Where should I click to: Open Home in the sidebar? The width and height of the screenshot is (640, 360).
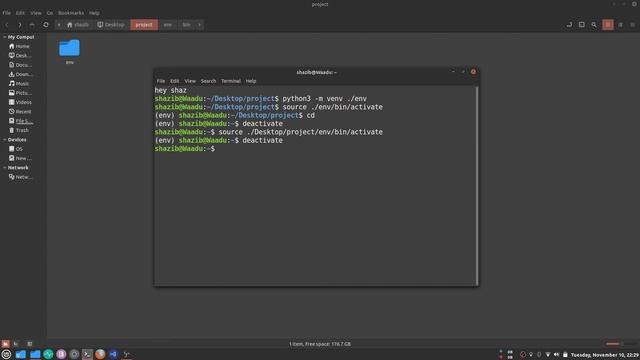19,46
